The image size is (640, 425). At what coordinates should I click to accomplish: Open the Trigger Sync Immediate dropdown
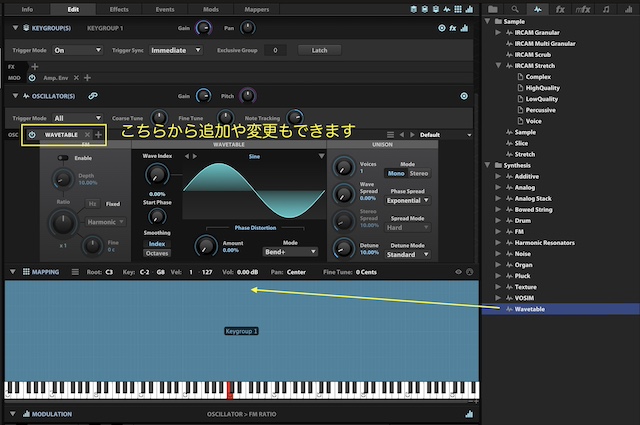(x=175, y=49)
